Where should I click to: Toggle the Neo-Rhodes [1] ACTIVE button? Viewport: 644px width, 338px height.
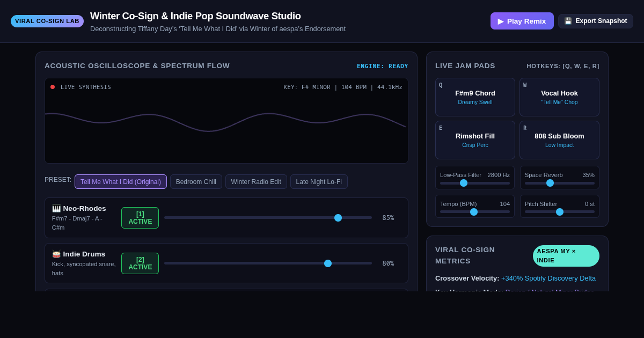pos(140,218)
